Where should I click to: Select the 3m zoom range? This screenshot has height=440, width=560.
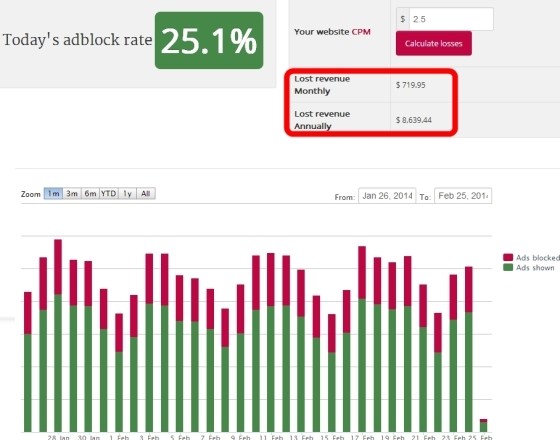coord(72,194)
